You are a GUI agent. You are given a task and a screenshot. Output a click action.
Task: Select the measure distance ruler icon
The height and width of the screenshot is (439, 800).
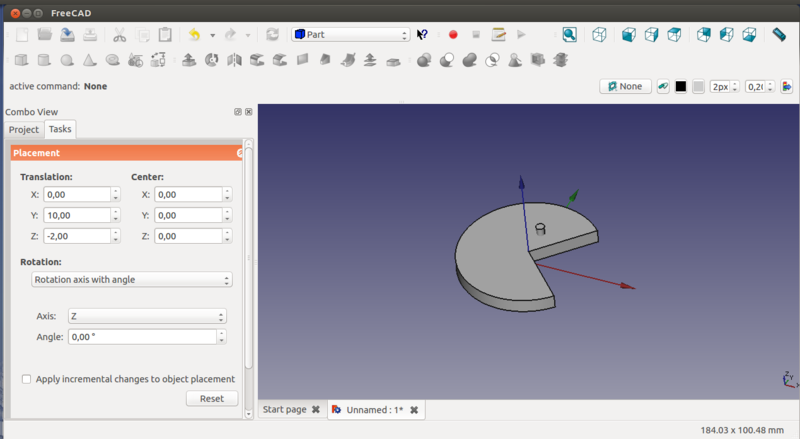click(780, 34)
